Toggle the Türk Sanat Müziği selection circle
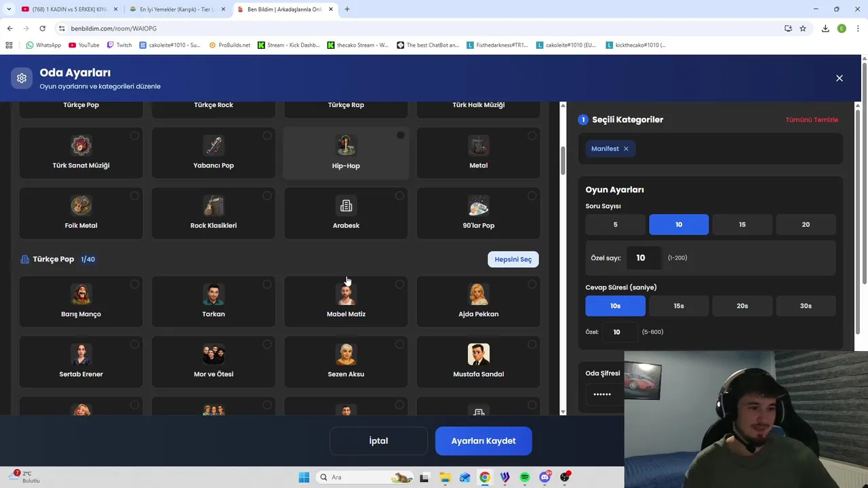 click(x=134, y=136)
